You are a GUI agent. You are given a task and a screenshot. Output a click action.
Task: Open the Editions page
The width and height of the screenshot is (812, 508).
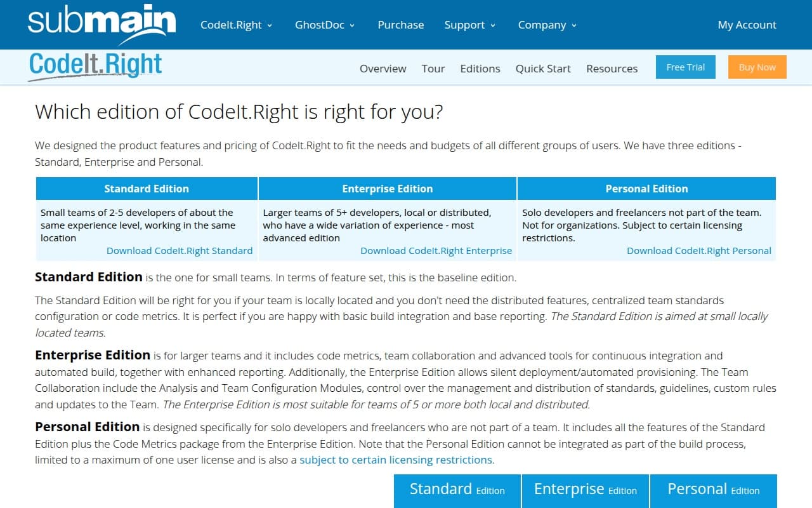tap(480, 68)
